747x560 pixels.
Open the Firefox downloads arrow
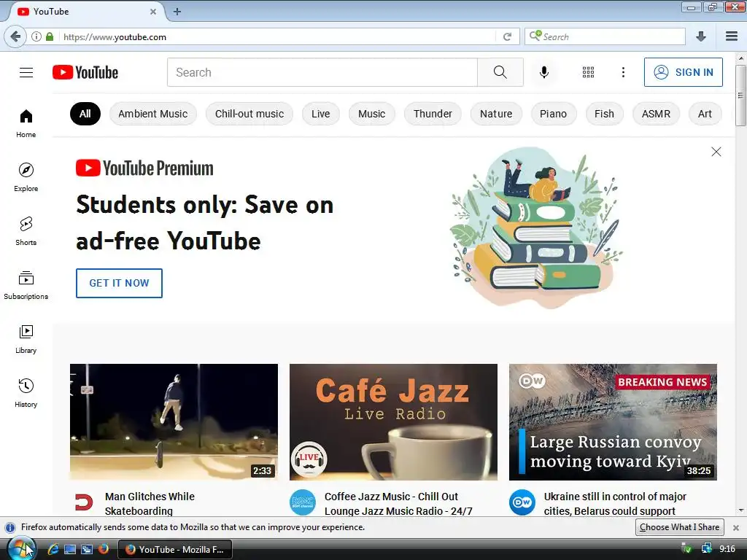701,36
